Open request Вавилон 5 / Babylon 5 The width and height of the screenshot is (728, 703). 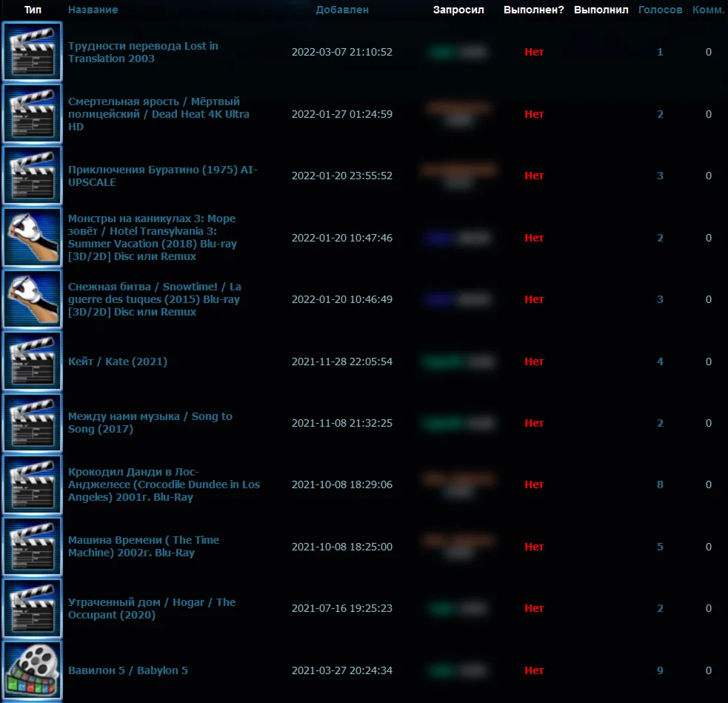pyautogui.click(x=127, y=670)
